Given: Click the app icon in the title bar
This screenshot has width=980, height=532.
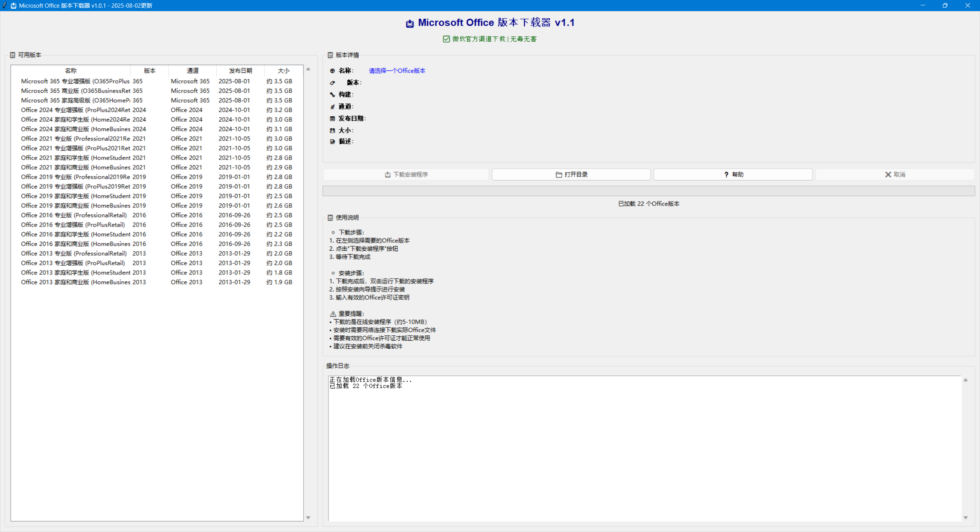Looking at the screenshot, I should pyautogui.click(x=13, y=6).
